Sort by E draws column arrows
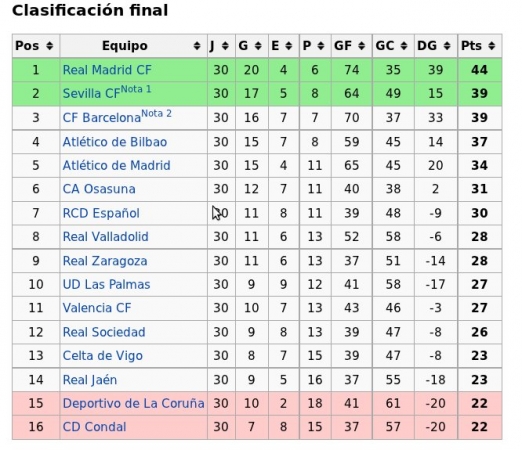 pos(289,46)
